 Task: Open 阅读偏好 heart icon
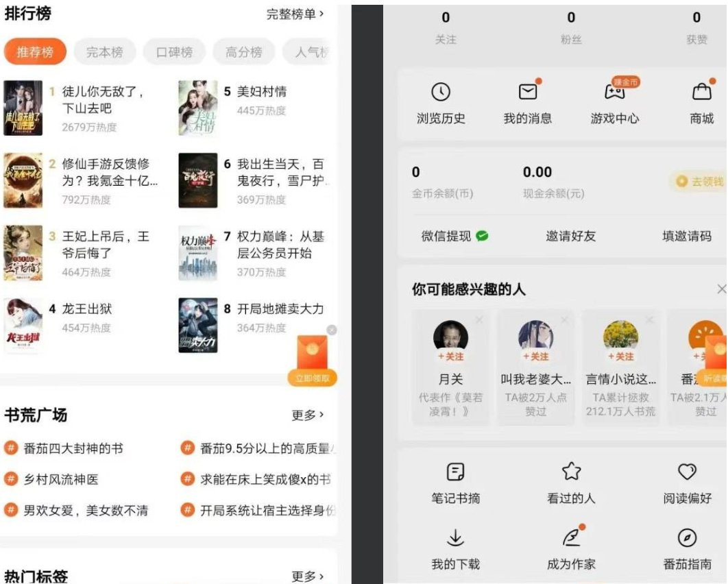(x=687, y=472)
